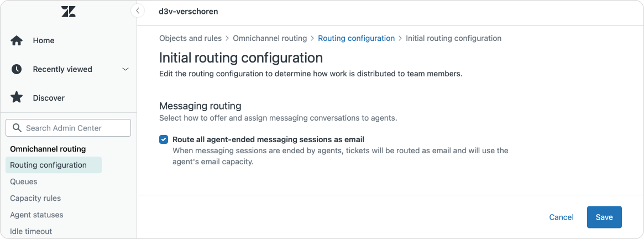
Task: Open the Discover menu item
Action: tap(49, 98)
